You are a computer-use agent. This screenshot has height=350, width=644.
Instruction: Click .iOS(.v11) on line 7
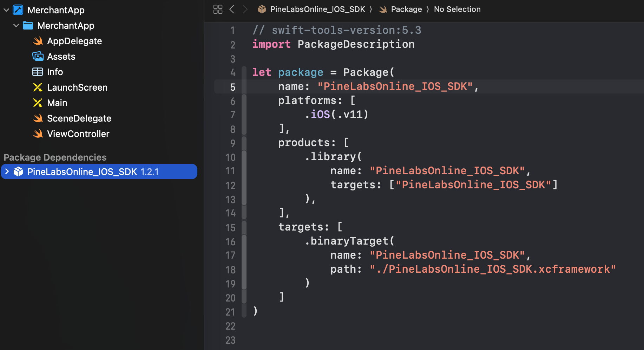tap(336, 115)
